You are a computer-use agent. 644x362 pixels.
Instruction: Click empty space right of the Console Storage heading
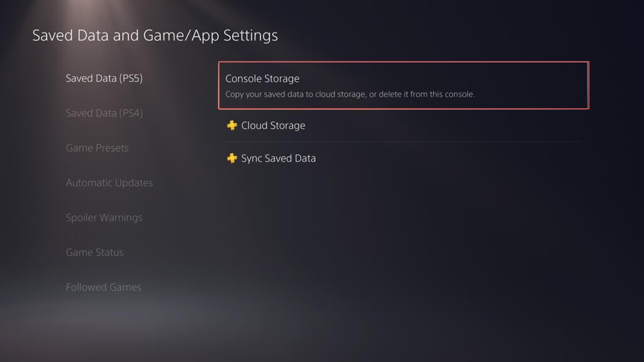(440, 79)
